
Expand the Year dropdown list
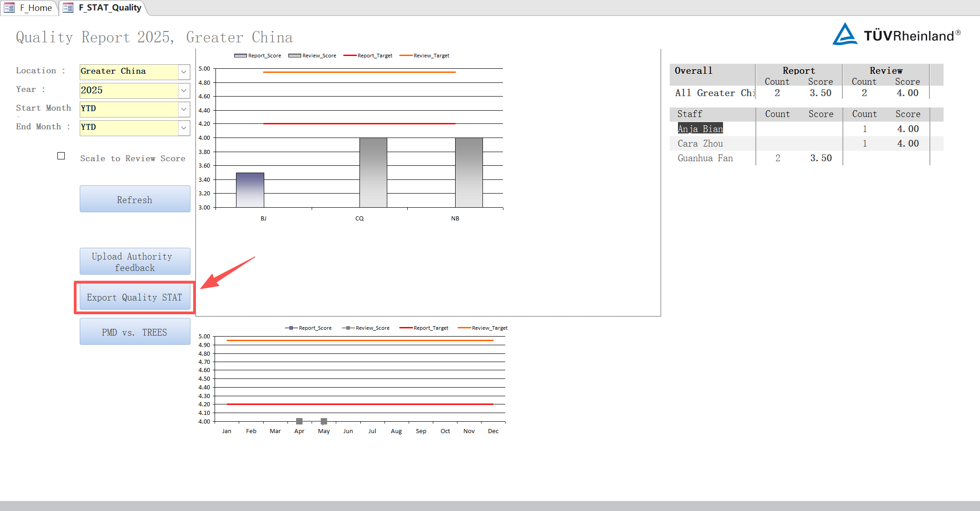pyautogui.click(x=184, y=90)
